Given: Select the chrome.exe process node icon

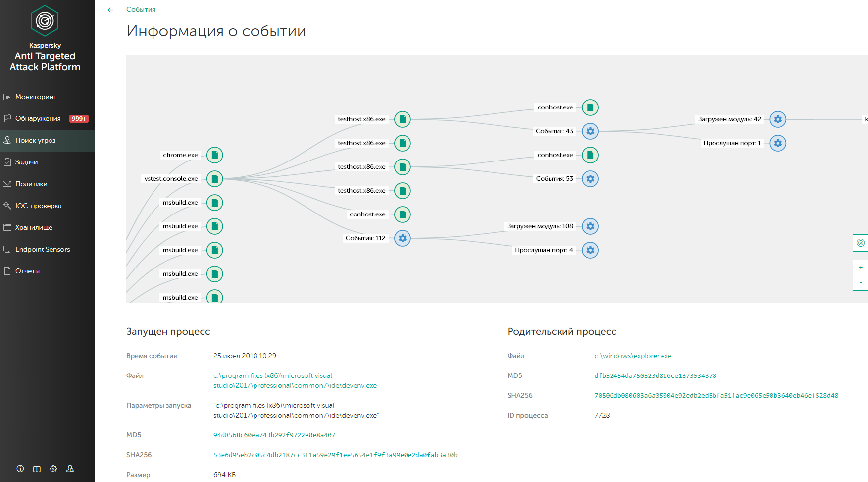Looking at the screenshot, I should point(215,155).
